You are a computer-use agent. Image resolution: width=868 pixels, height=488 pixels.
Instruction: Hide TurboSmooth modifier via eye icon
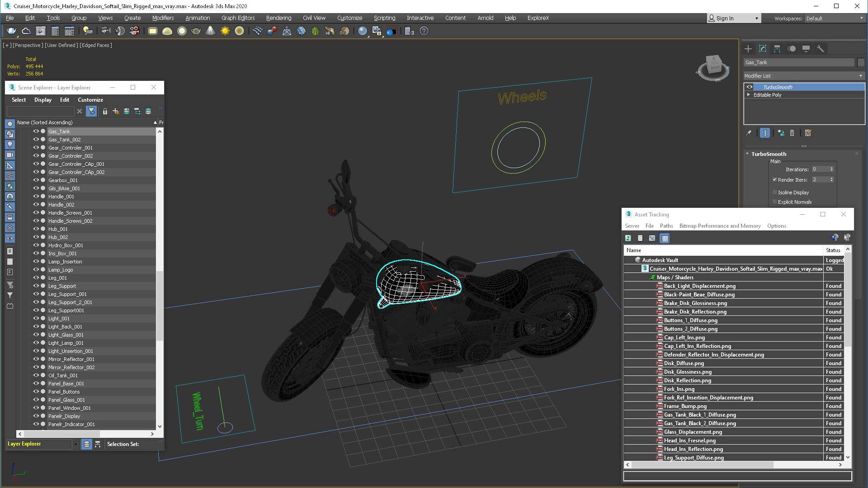point(750,87)
